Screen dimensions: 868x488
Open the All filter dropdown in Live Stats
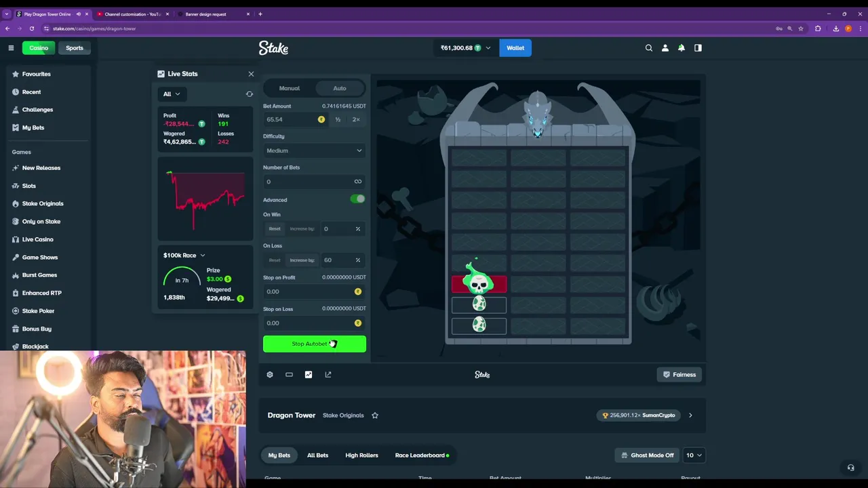tap(172, 94)
